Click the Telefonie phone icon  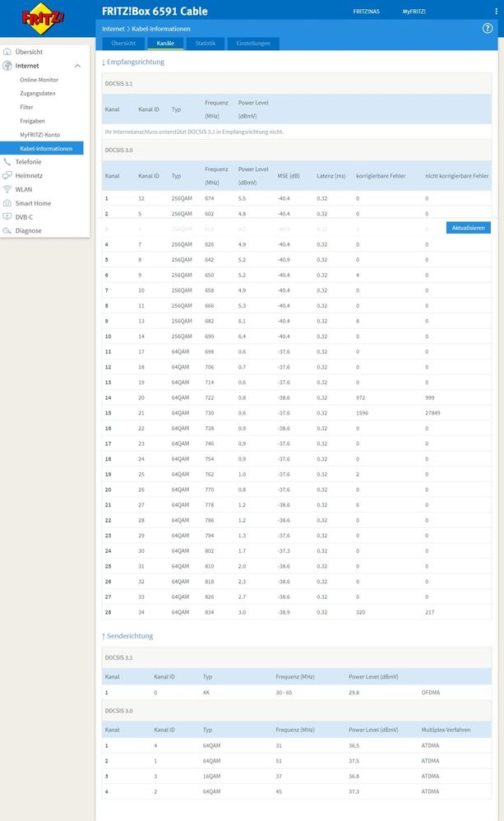(7, 162)
